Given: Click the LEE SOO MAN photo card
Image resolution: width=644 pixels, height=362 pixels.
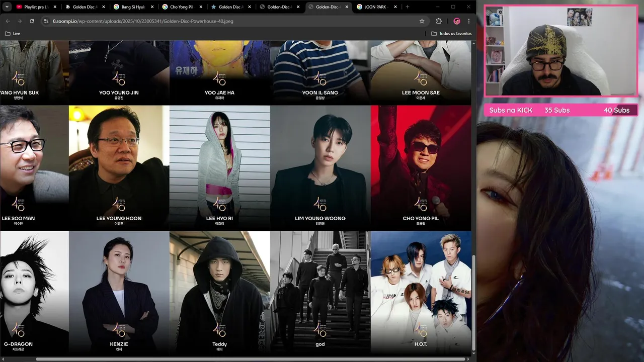Looking at the screenshot, I should click(x=34, y=168).
